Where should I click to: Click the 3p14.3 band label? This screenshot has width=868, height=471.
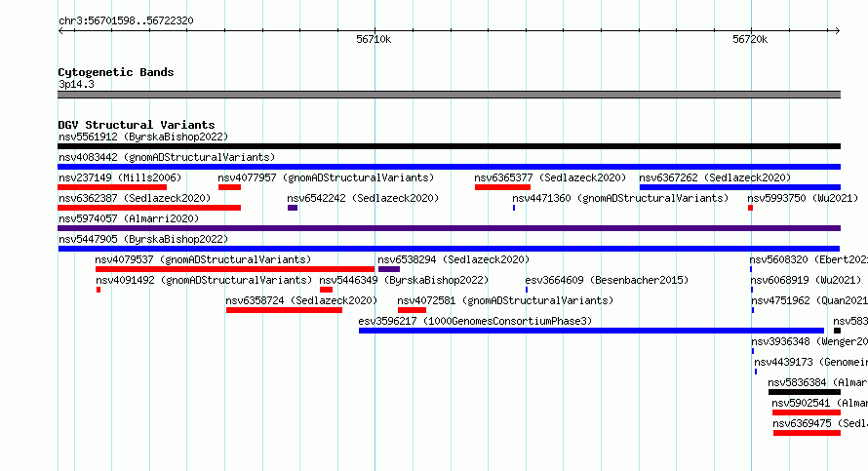coord(76,84)
